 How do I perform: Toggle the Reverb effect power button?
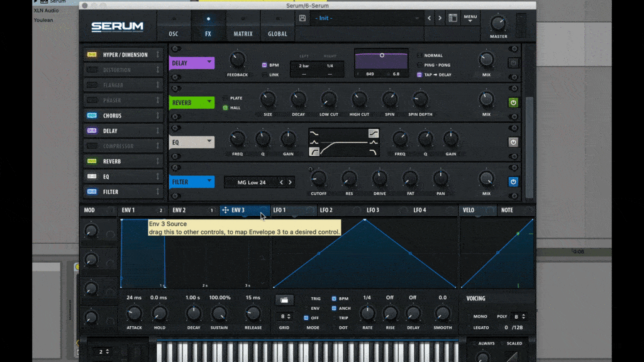click(513, 102)
